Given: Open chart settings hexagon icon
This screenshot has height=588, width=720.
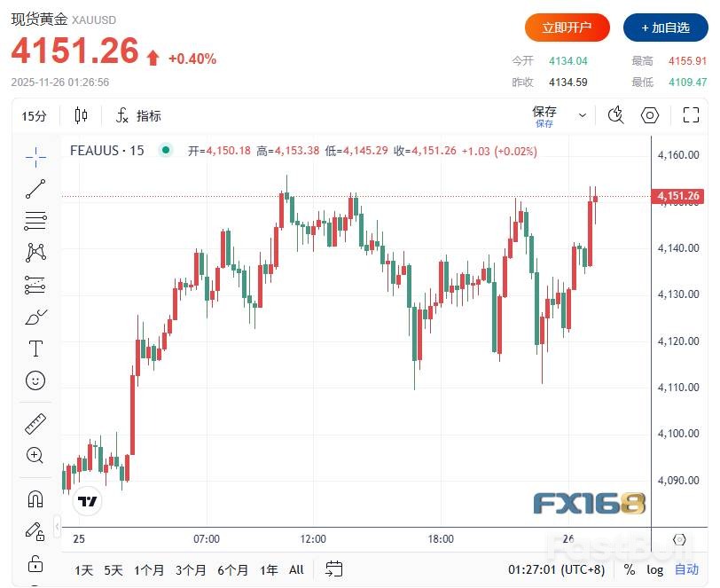Looking at the screenshot, I should point(650,115).
